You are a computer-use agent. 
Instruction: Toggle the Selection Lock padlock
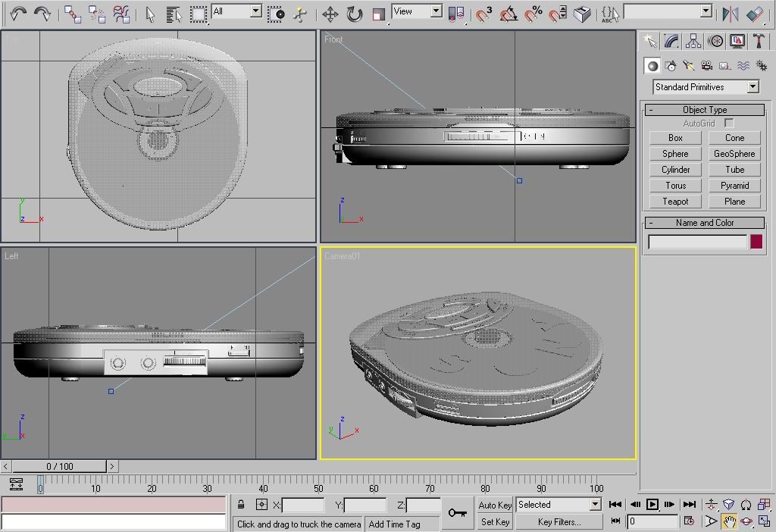240,505
